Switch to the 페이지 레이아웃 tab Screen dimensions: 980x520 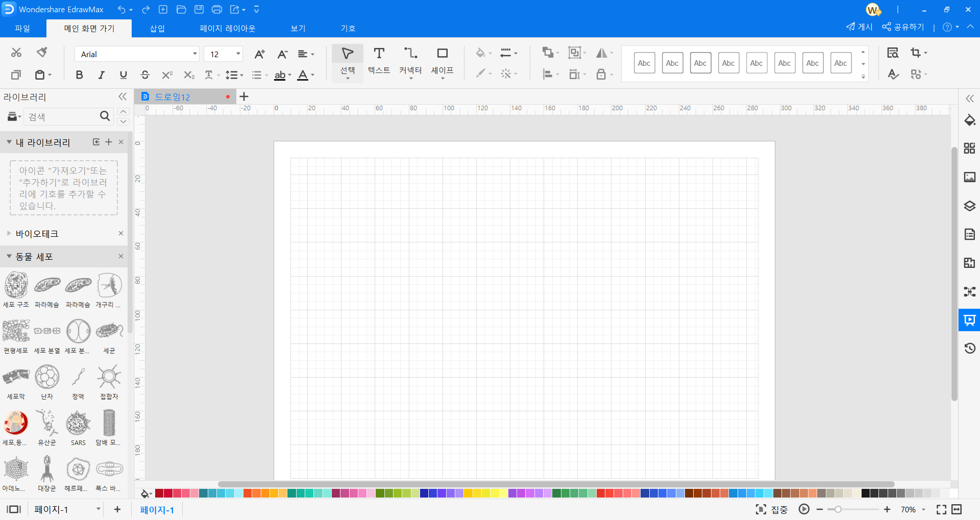tap(227, 29)
